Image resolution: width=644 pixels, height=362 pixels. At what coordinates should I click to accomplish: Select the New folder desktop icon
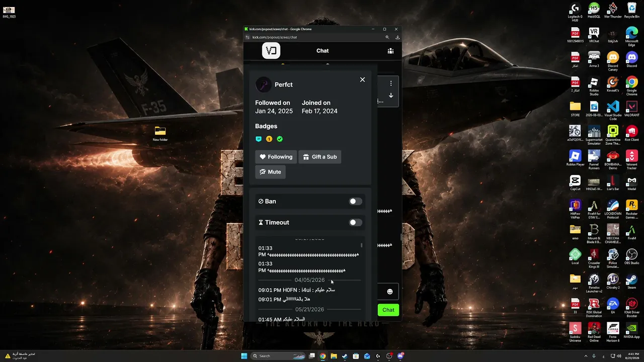(160, 134)
